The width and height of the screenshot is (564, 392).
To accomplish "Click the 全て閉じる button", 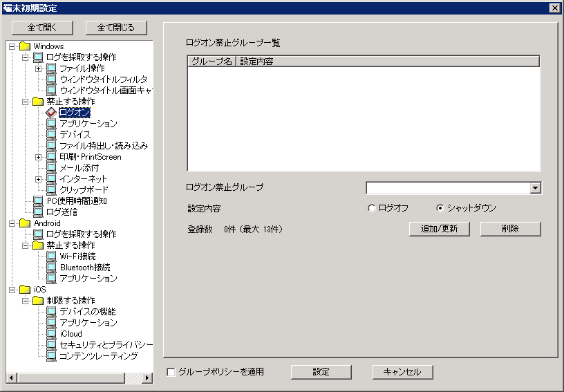I will (x=116, y=28).
